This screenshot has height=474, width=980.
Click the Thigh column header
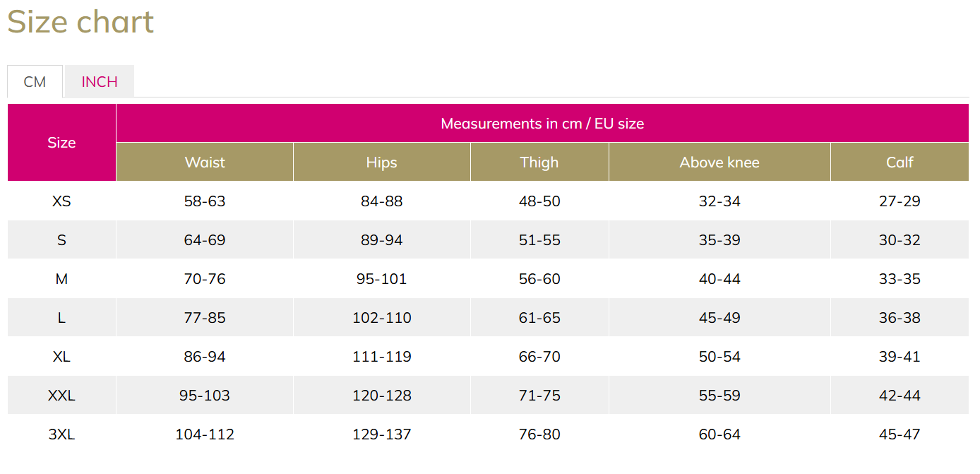pyautogui.click(x=539, y=162)
